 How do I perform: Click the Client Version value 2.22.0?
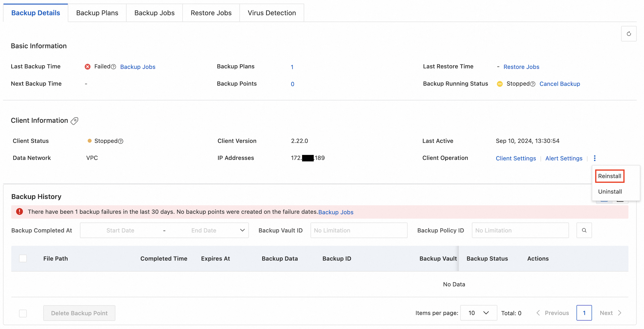coord(299,141)
